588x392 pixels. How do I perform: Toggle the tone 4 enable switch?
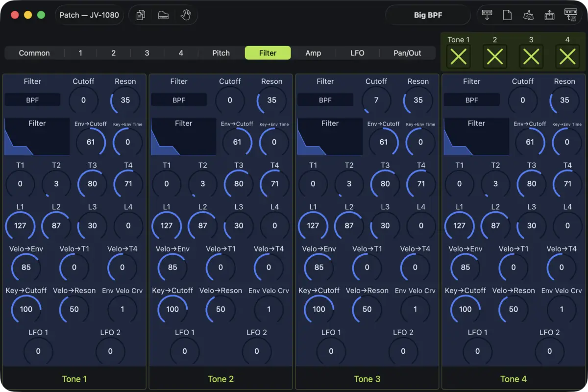coord(567,57)
